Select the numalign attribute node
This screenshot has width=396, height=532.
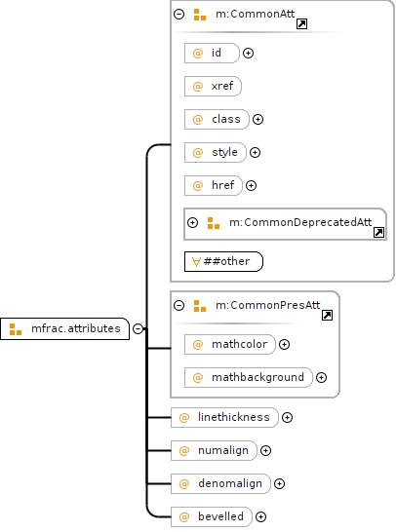tap(214, 450)
